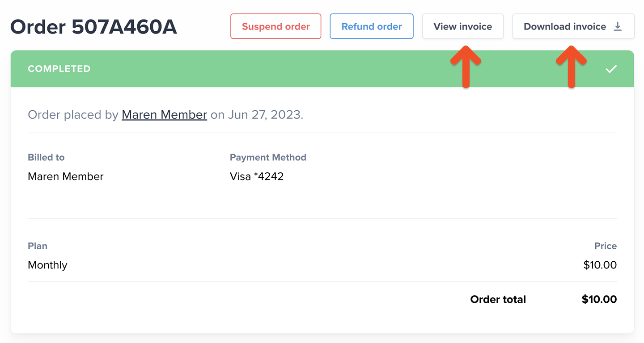Screen dimensions: 644x343
Task: Click the Plan column header
Action: coord(38,246)
